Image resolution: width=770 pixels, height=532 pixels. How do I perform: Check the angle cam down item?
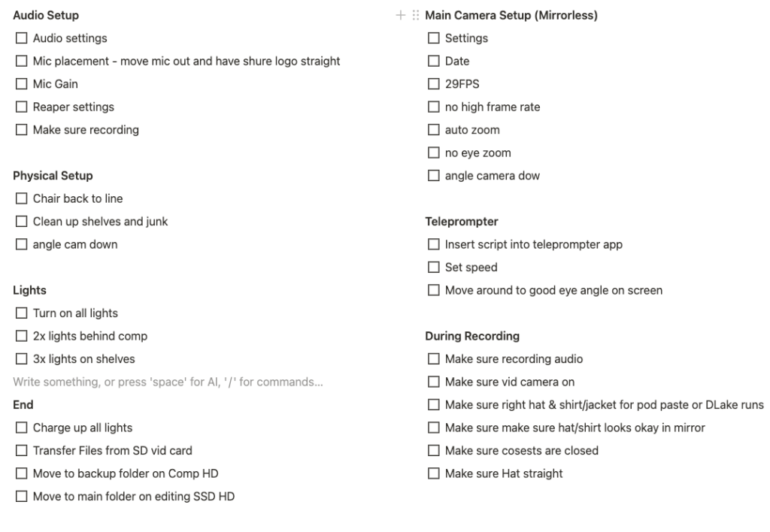pyautogui.click(x=22, y=244)
